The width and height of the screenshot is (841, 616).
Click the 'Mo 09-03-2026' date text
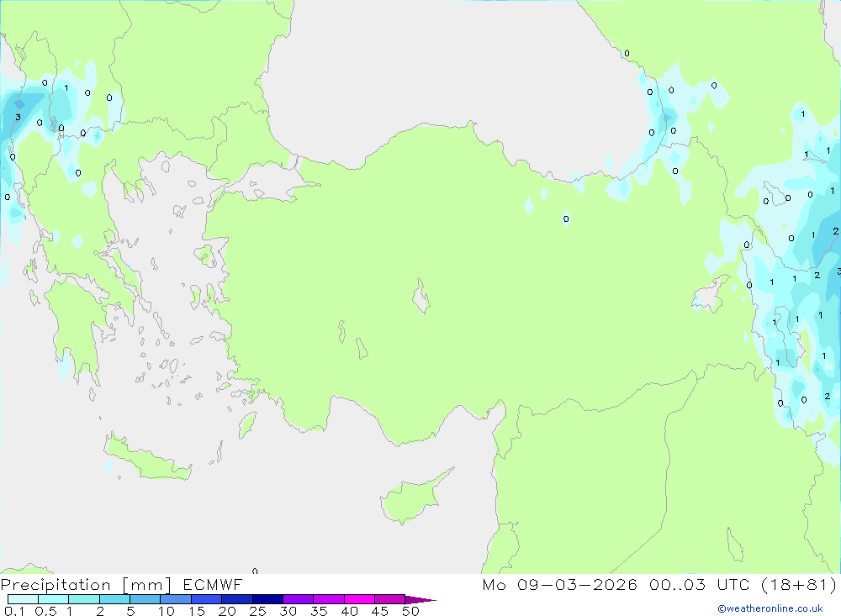pyautogui.click(x=559, y=584)
